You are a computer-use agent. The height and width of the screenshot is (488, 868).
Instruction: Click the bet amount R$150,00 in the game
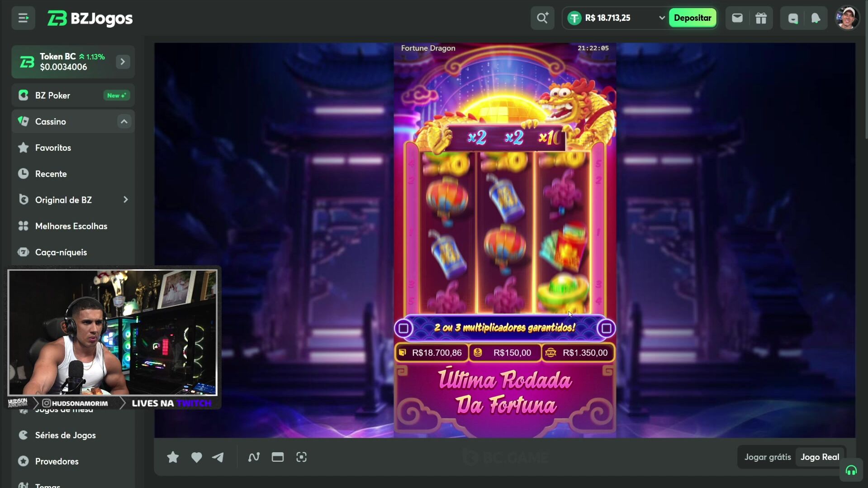click(505, 353)
